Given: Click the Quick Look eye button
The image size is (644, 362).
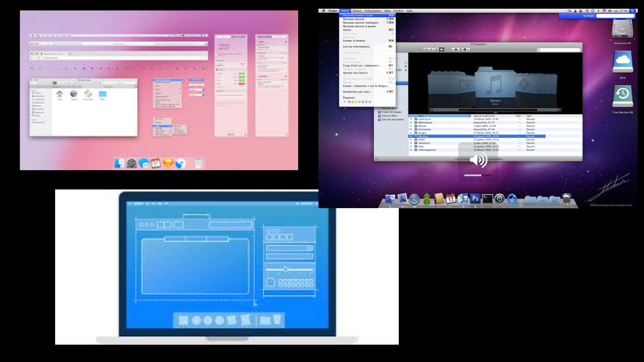Looking at the screenshot, I should pos(455,50).
